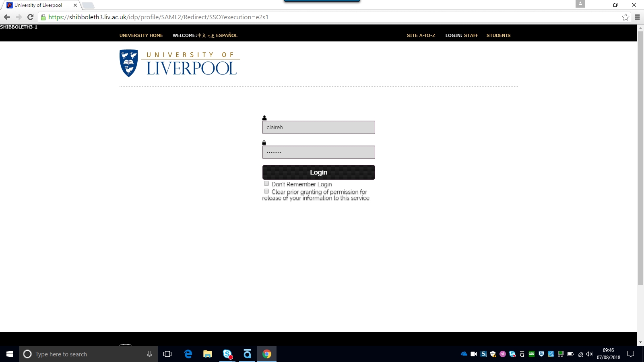Follow the Students login link
The image size is (644, 362).
coord(498,35)
